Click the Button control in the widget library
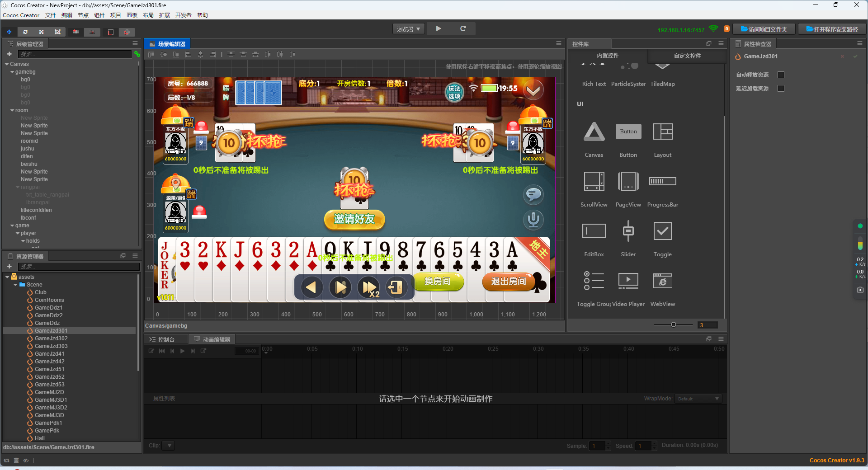 coord(628,132)
